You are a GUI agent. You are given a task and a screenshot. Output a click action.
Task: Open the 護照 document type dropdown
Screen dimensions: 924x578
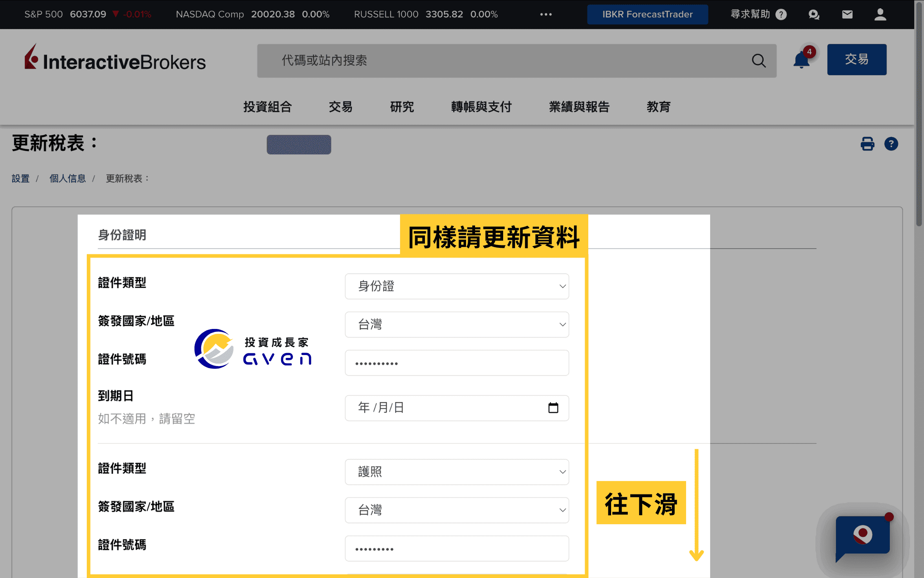pyautogui.click(x=457, y=472)
